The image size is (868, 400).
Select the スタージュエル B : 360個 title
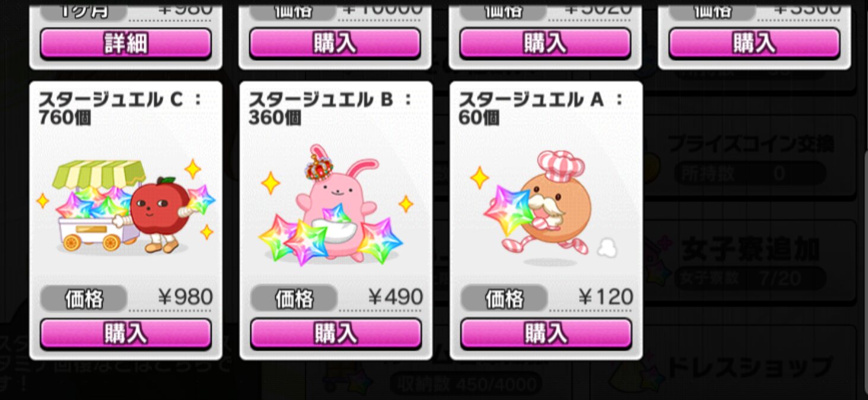(330, 109)
